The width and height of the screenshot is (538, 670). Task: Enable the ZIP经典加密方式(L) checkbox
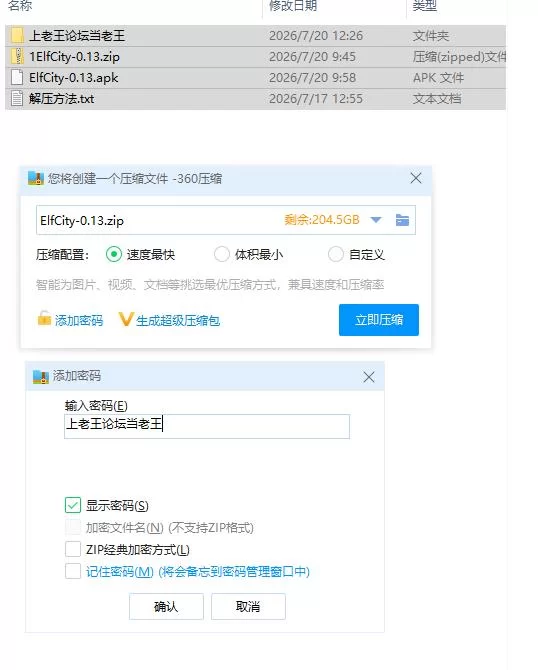[73, 549]
